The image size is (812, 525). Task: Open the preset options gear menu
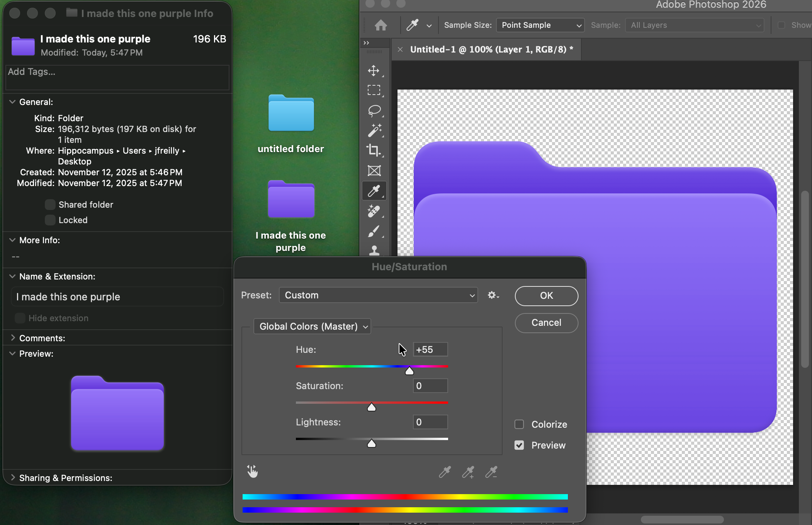493,295
